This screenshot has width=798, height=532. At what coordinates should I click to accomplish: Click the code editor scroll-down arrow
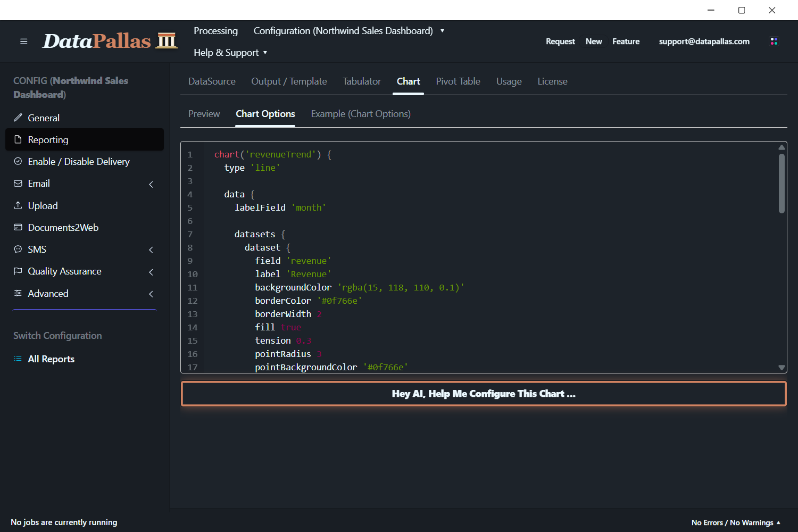(782, 368)
